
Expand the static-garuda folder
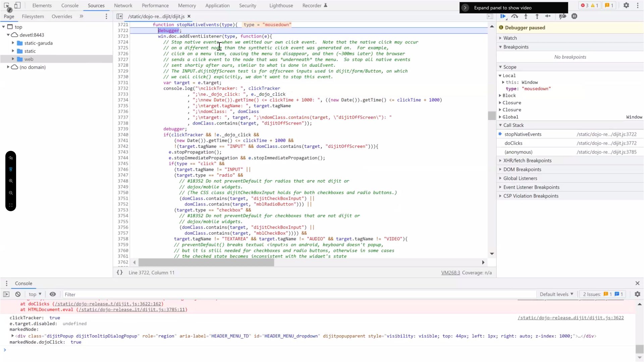(13, 43)
